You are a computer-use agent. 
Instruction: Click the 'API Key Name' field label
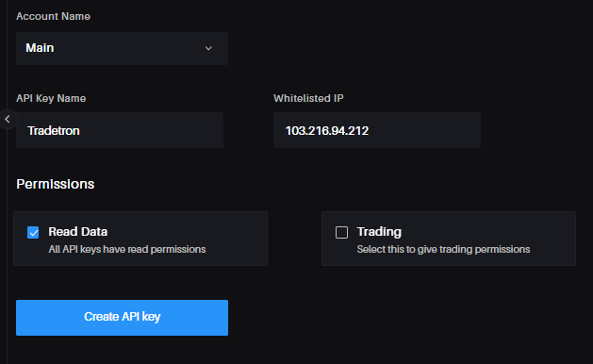click(x=51, y=98)
